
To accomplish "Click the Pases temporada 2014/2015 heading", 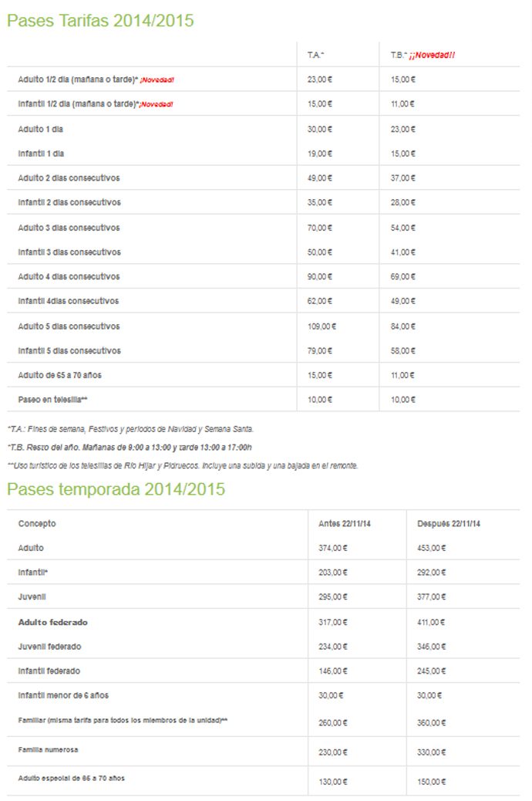I will [116, 488].
